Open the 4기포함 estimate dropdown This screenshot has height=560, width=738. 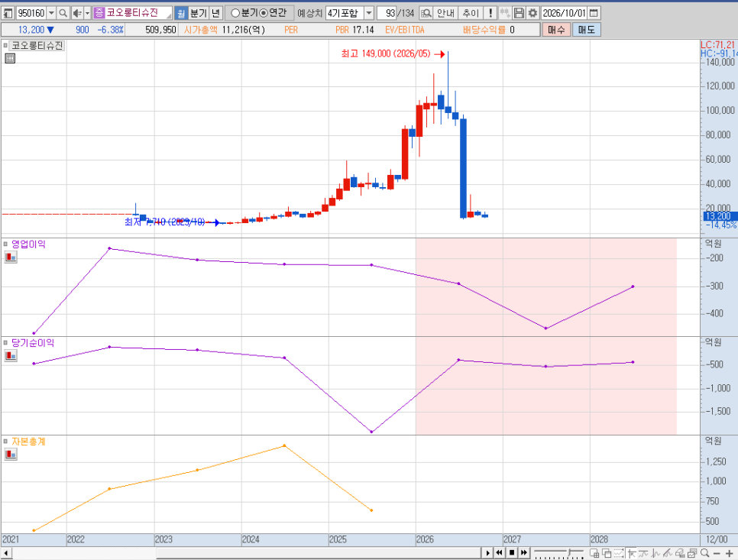(x=370, y=13)
